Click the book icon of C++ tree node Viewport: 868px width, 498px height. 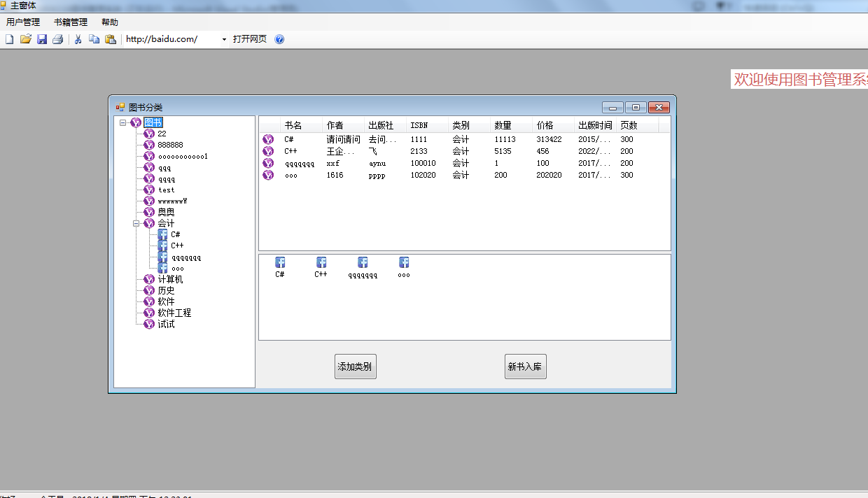click(x=162, y=246)
